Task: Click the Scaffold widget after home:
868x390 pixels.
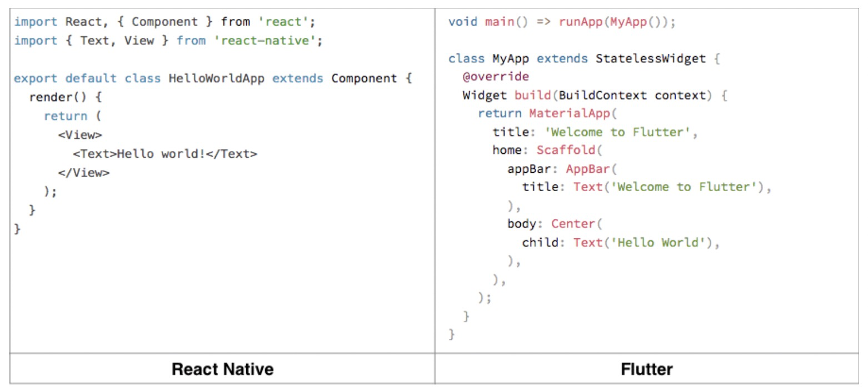Action: coord(566,150)
